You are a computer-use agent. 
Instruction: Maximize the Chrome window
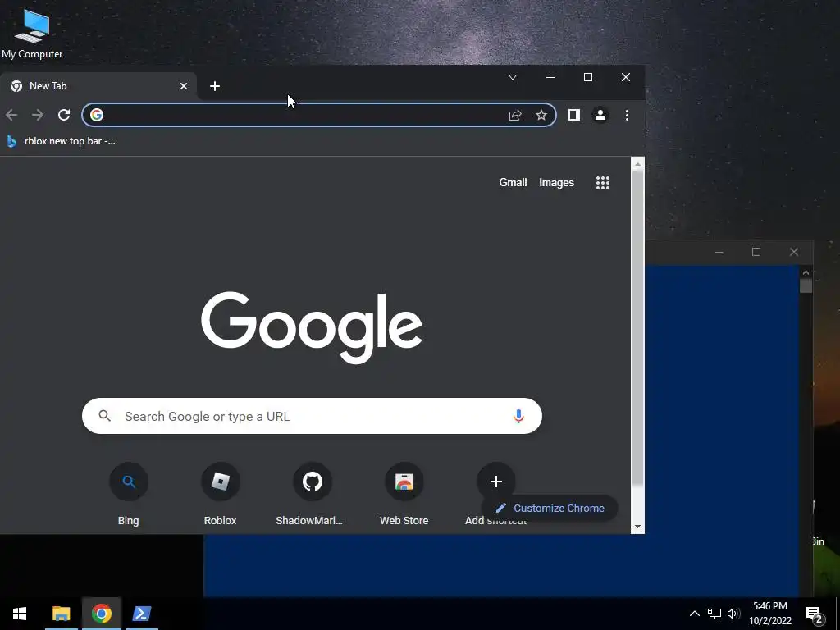pos(587,77)
